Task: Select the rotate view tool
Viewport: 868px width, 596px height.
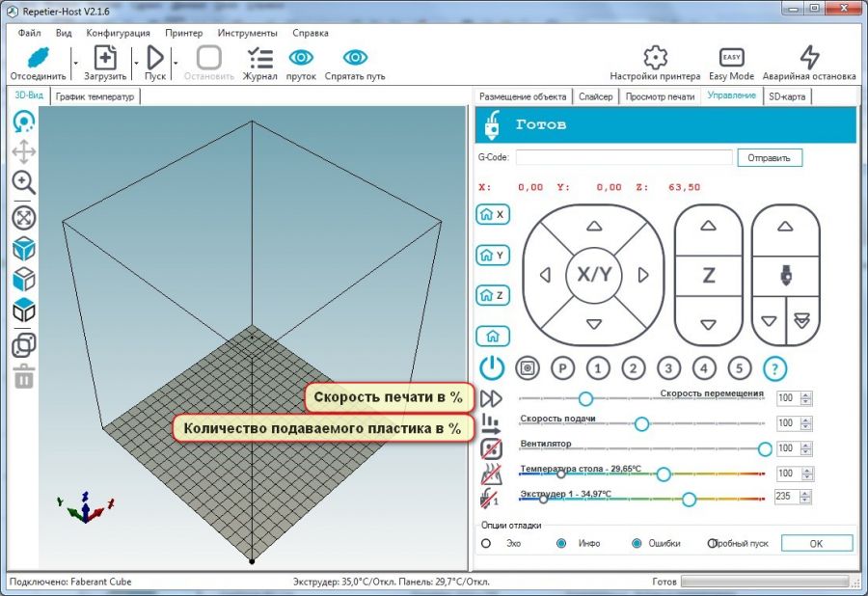Action: pyautogui.click(x=24, y=121)
